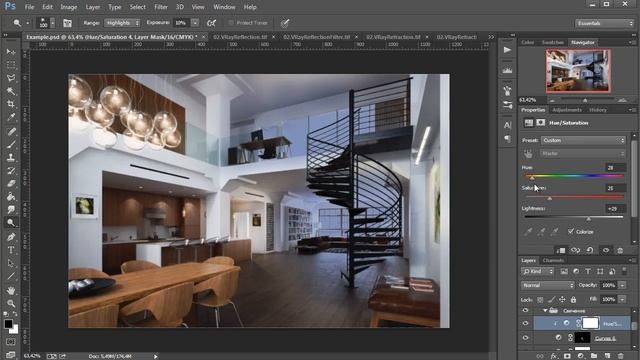Select the Magic Wand tool
Viewport: 640px width, 360px height.
tap(11, 91)
